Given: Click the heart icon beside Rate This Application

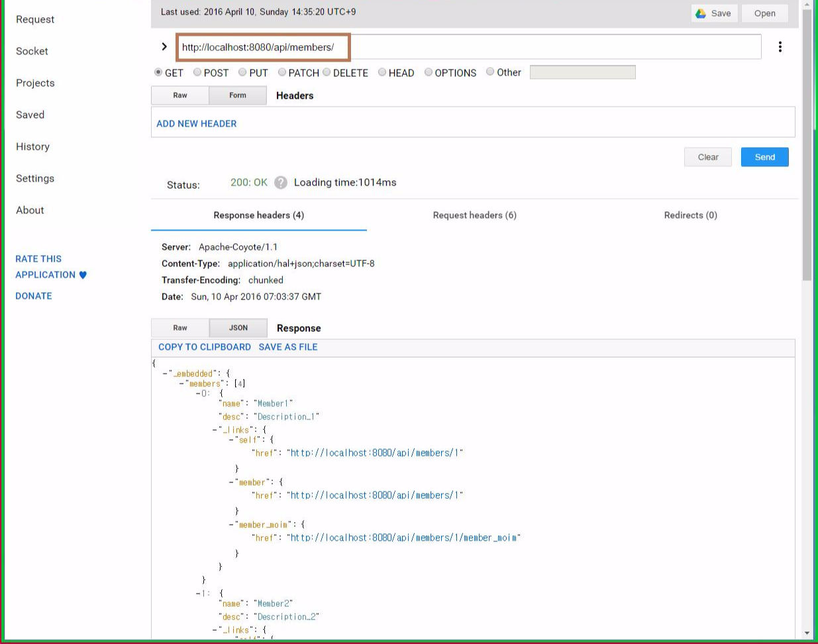Looking at the screenshot, I should click(x=83, y=275).
